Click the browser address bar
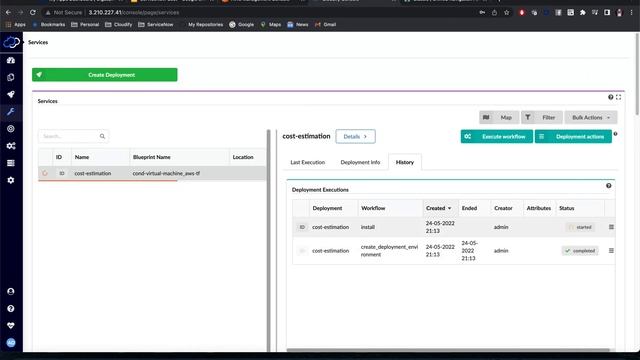Screen dimensions: 640x360 click(261, 13)
